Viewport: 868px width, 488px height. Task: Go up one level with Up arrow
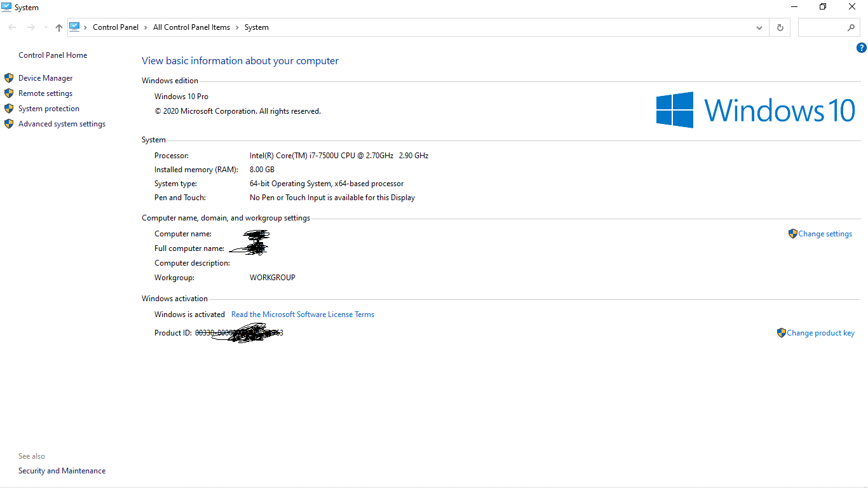click(59, 27)
